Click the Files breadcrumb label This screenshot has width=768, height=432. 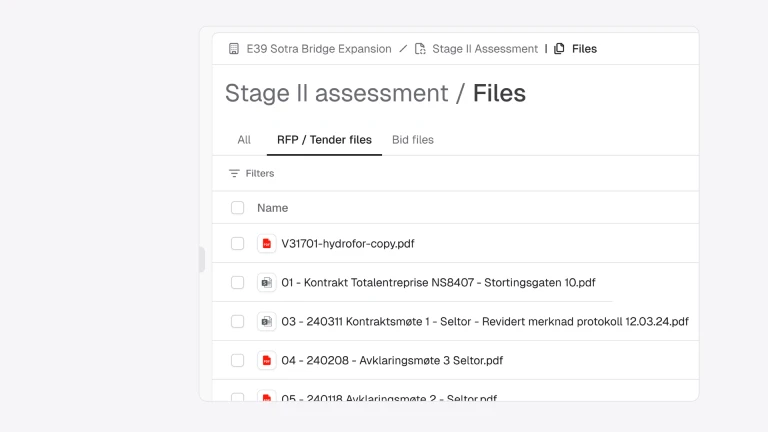tap(584, 49)
